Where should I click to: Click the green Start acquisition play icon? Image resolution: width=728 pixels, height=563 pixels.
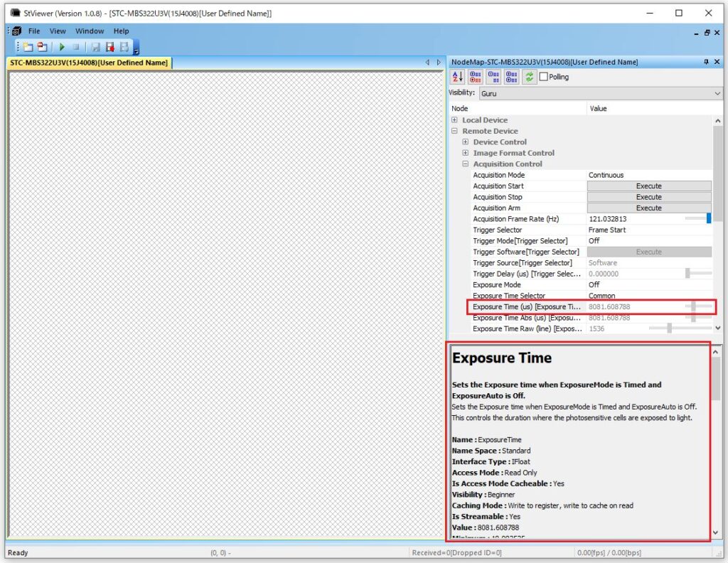(62, 47)
